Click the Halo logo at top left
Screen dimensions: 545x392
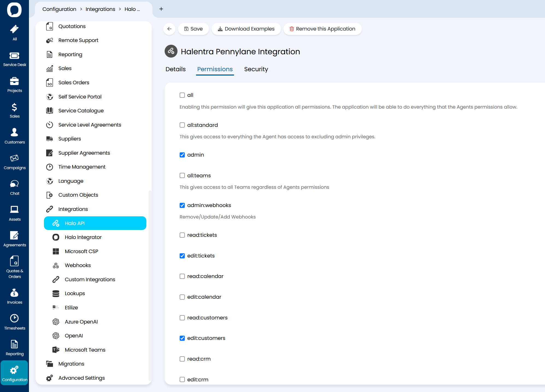[x=14, y=10]
